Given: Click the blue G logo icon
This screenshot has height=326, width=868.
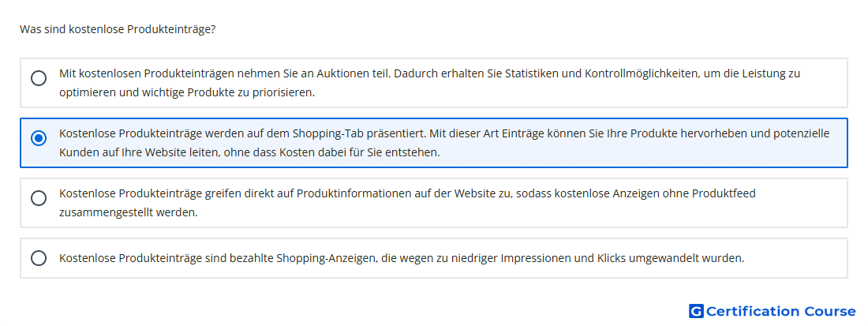Looking at the screenshot, I should [696, 311].
